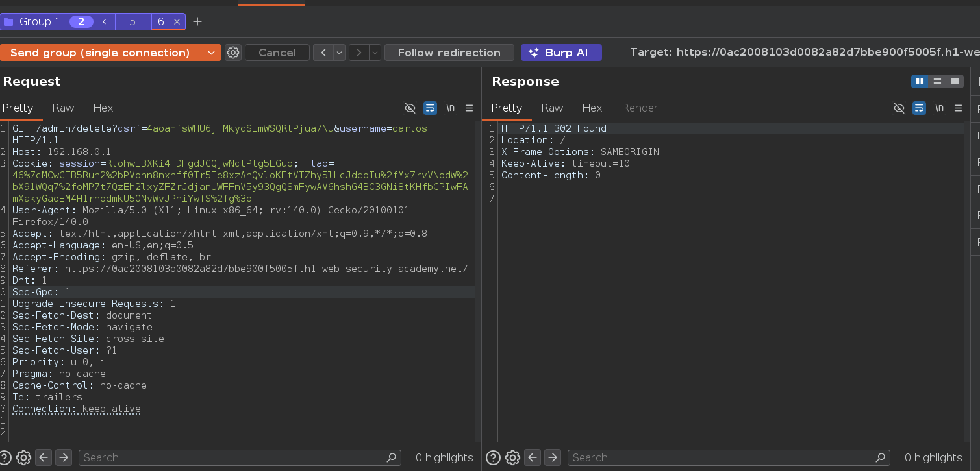
Task: Focus the Response search field
Action: [729, 457]
